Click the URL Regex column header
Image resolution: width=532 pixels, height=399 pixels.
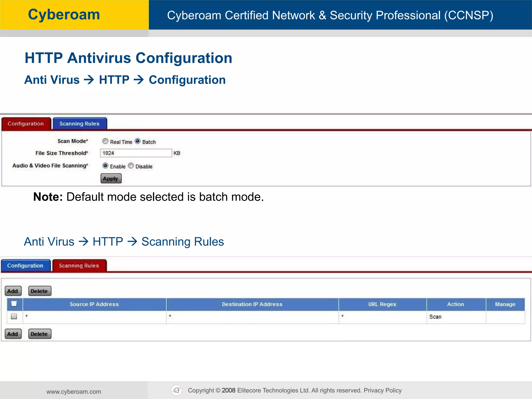(382, 304)
